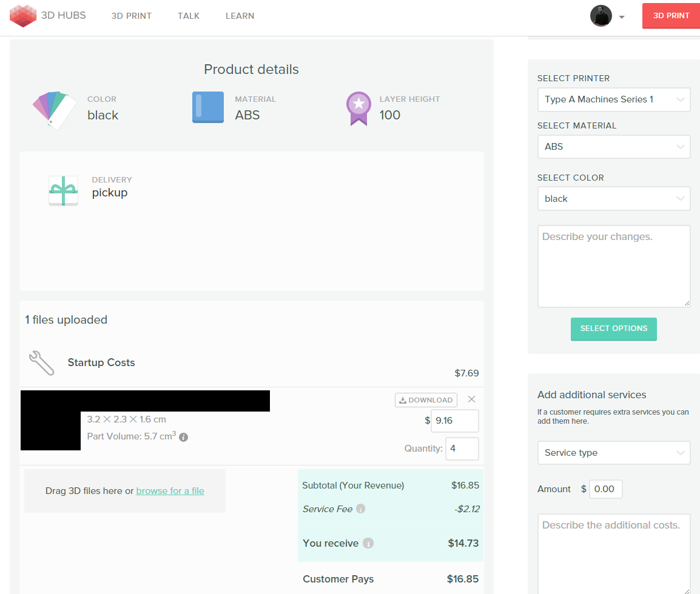The width and height of the screenshot is (700, 594).
Task: Expand the Select Material dropdown
Action: [x=613, y=147]
